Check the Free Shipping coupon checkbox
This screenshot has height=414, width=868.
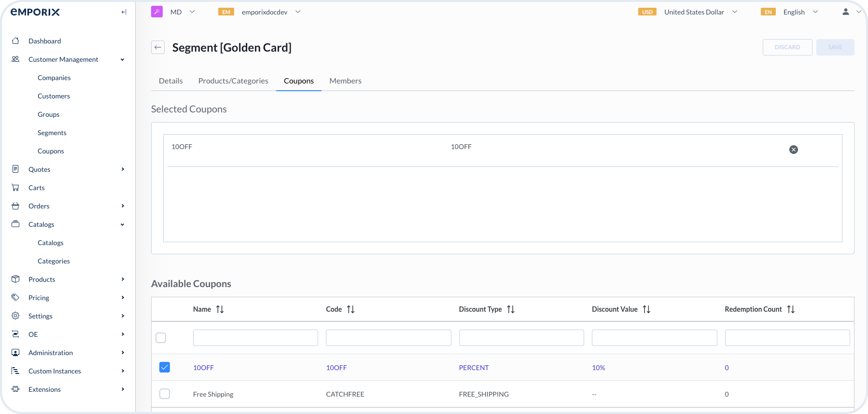pos(165,394)
